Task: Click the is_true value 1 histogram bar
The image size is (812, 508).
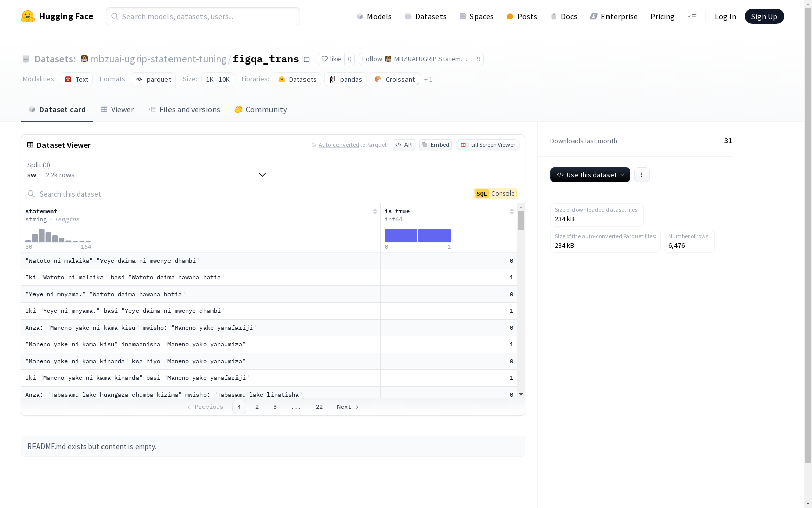Action: click(434, 235)
